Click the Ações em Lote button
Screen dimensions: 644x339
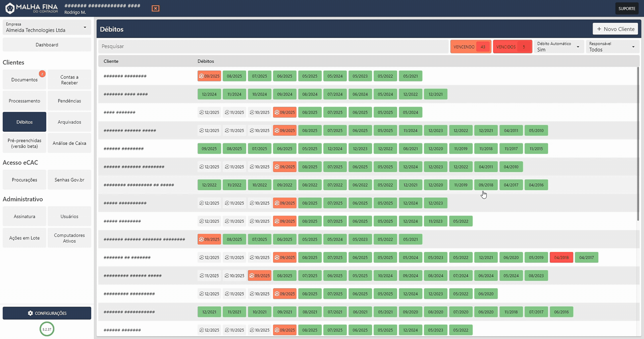(x=24, y=238)
